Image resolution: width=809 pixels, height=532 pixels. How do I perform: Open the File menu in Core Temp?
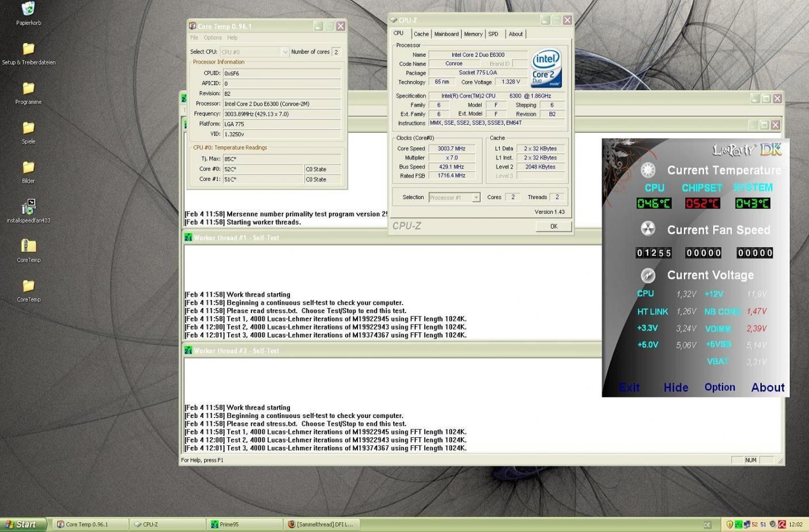click(x=195, y=37)
